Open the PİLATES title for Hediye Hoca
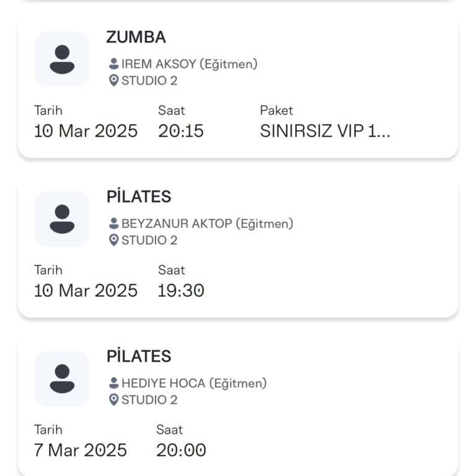 tap(139, 356)
